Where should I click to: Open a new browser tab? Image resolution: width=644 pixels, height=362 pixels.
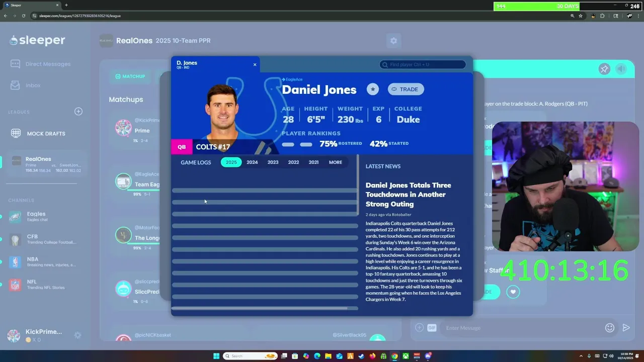pos(66,5)
